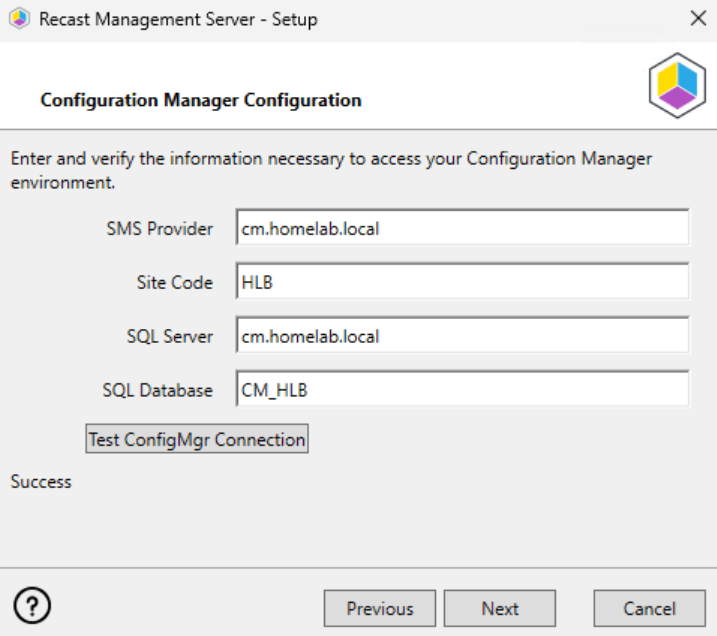Click the Configuration Manager Configuration heading
The width and height of the screenshot is (717, 636).
pos(201,100)
